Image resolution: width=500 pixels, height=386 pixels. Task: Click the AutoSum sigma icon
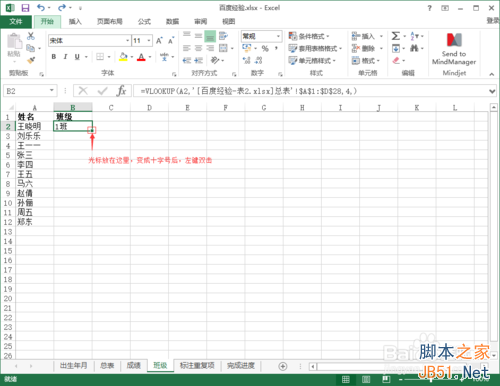pyautogui.click(x=395, y=36)
